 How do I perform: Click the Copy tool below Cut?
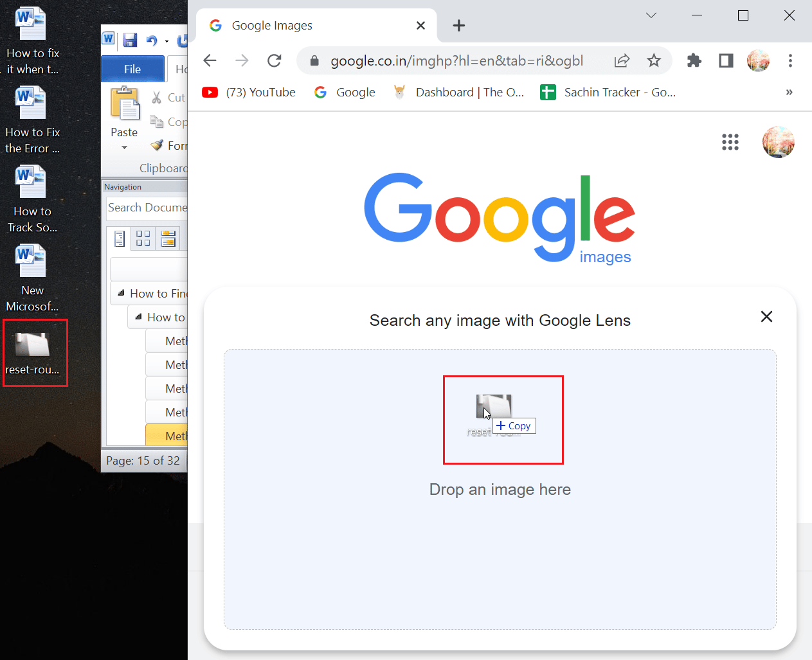point(156,121)
